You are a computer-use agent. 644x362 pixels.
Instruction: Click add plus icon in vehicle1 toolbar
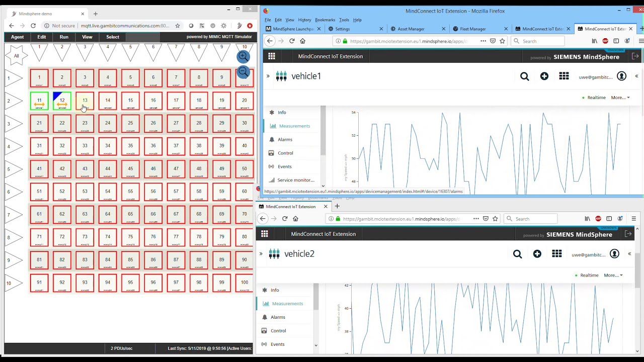click(x=544, y=76)
